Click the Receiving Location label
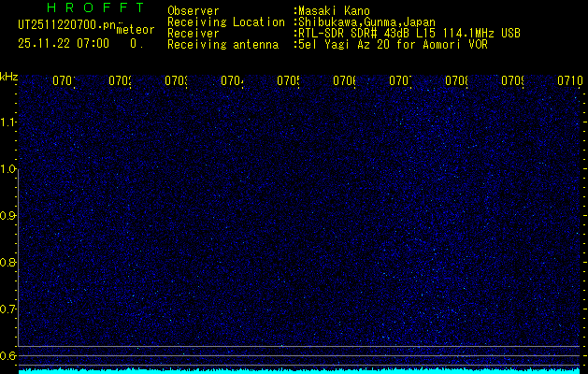 [x=226, y=22]
